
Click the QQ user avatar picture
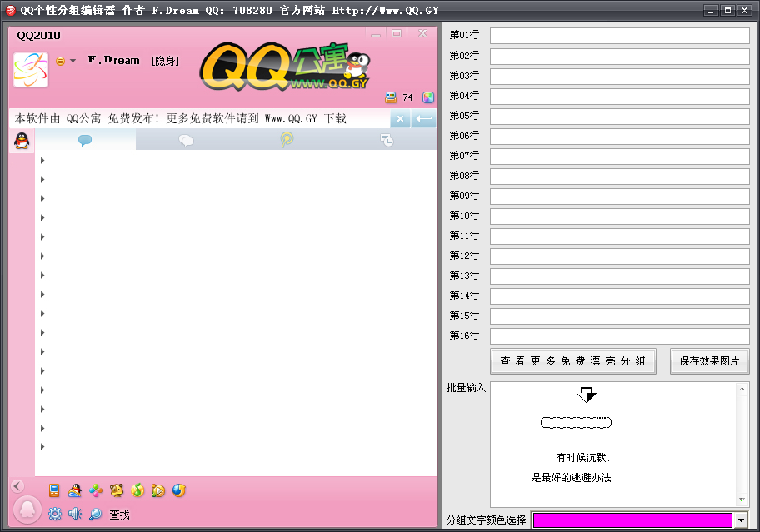click(31, 70)
